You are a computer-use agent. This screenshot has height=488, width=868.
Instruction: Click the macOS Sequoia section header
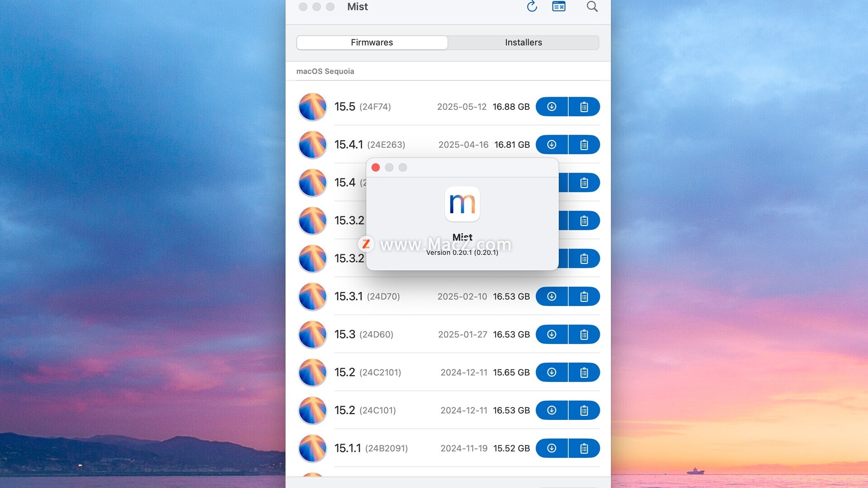(325, 71)
